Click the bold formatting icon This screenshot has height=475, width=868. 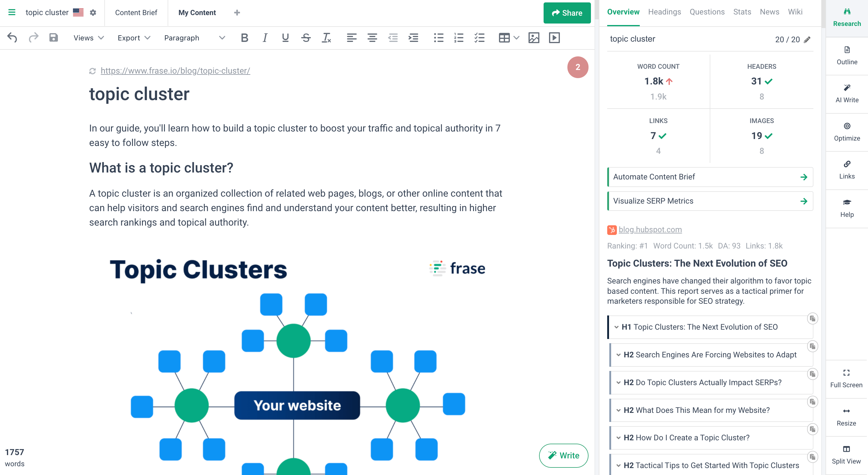click(x=244, y=38)
